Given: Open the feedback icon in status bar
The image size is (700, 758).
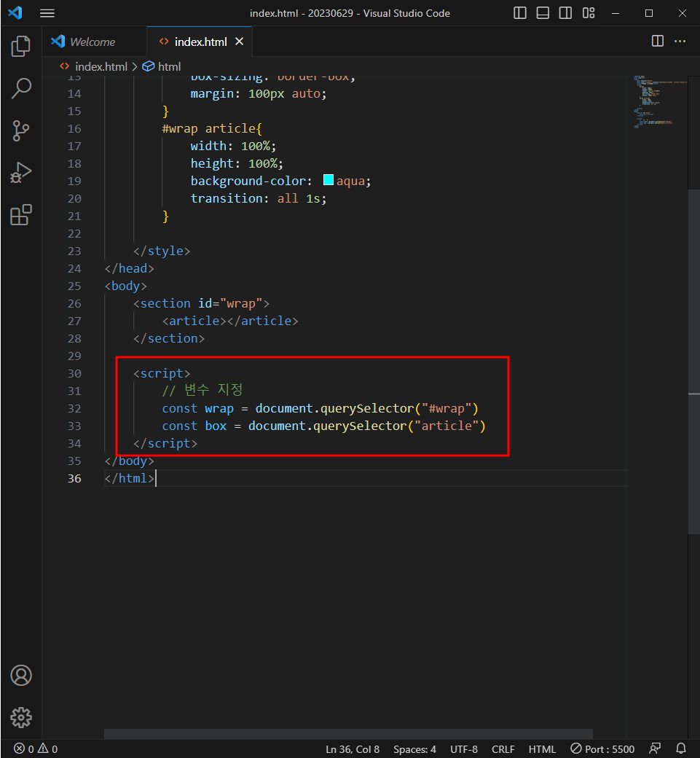Looking at the screenshot, I should click(x=655, y=749).
